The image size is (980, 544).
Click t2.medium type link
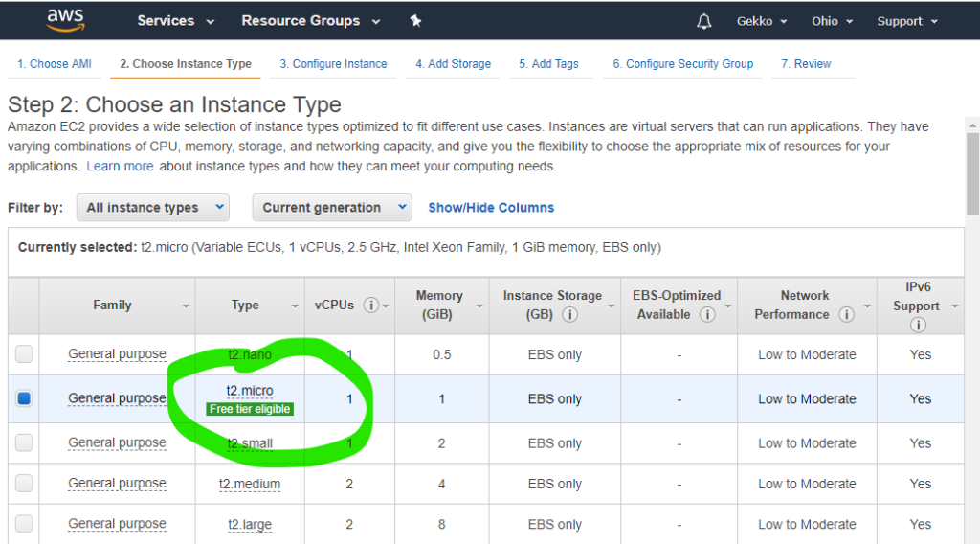250,484
